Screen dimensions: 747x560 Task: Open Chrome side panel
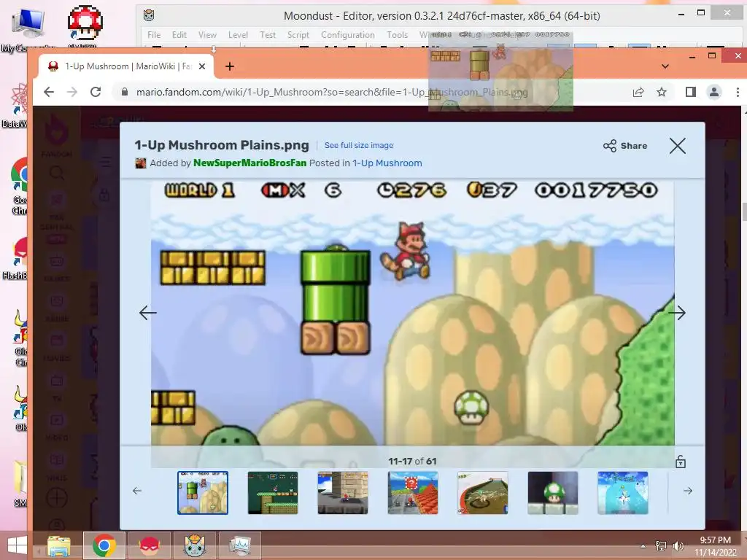coord(690,92)
